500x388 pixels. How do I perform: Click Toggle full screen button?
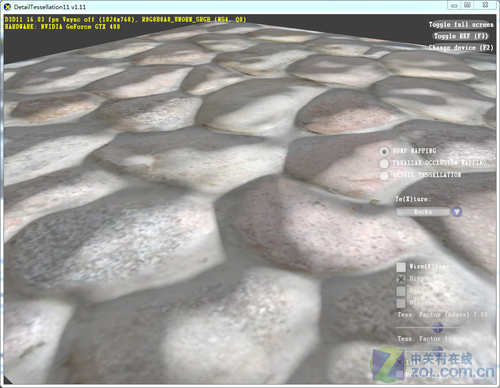461,24
